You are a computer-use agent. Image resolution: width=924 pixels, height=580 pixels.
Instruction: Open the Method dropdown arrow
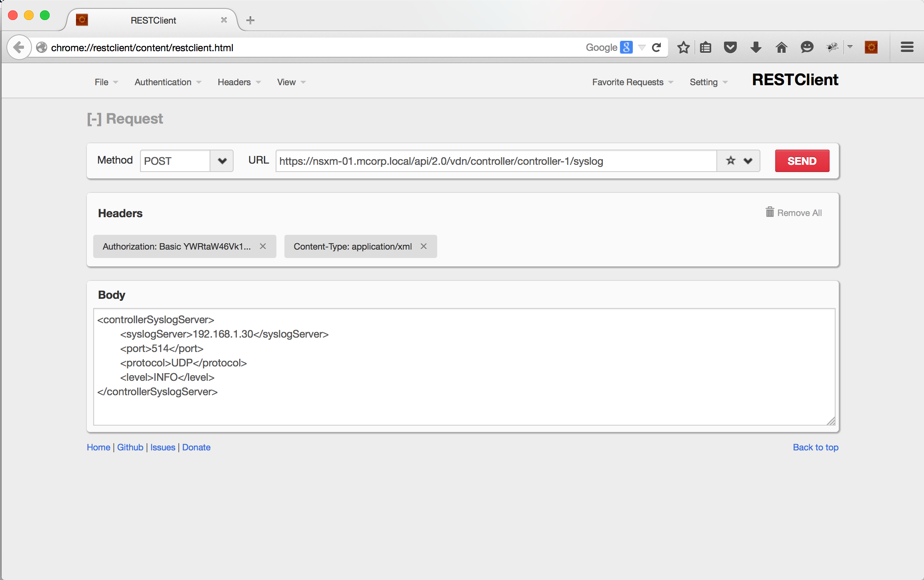click(x=222, y=161)
